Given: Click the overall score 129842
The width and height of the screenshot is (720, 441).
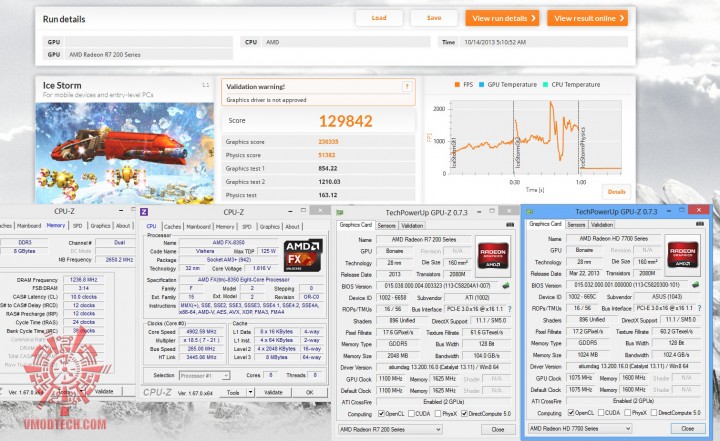Looking at the screenshot, I should [345, 121].
